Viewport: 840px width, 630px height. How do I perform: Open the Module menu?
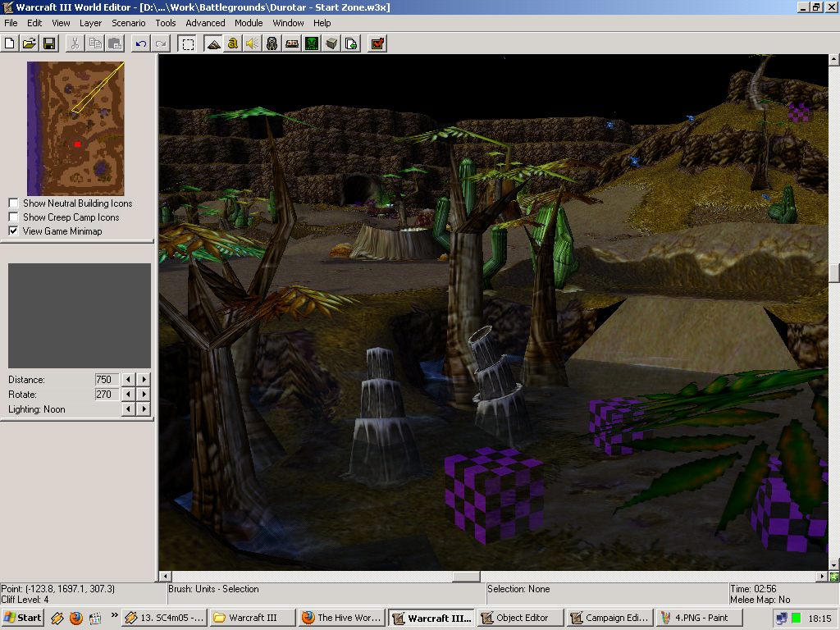249,23
